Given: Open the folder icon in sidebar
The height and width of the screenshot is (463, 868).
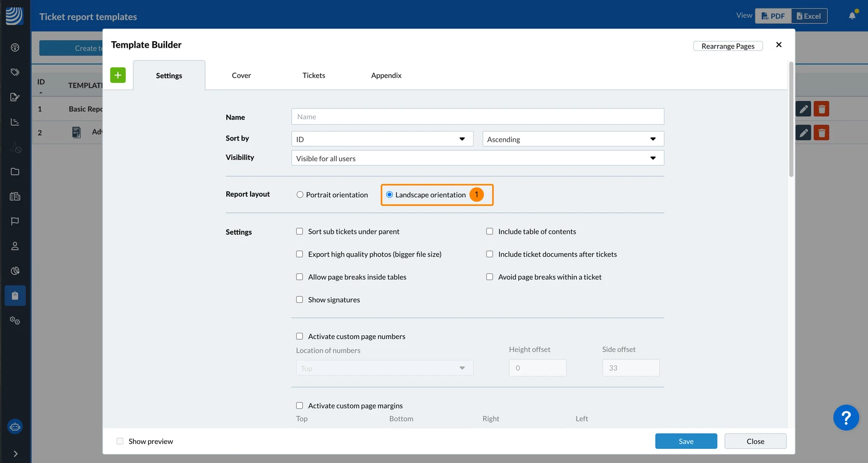Looking at the screenshot, I should tap(15, 171).
